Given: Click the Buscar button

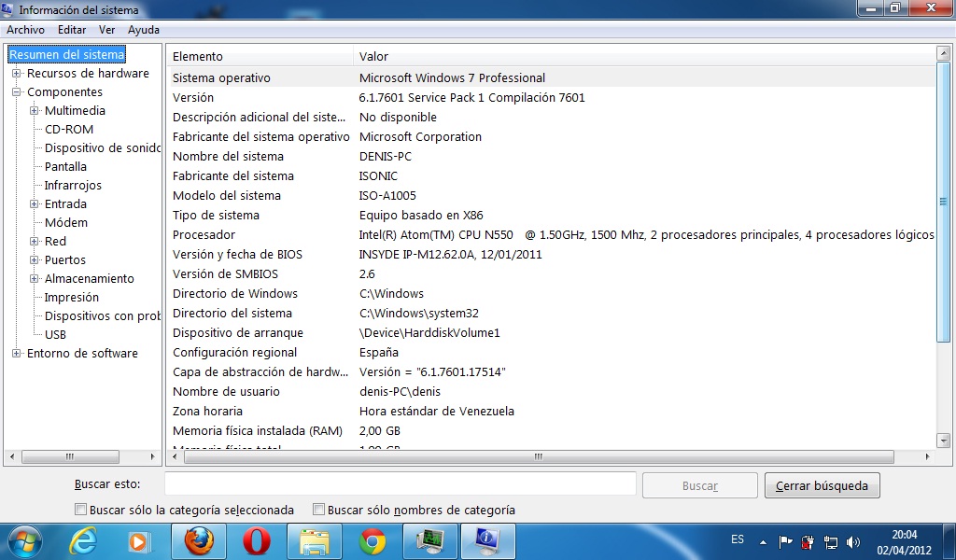Looking at the screenshot, I should [699, 484].
